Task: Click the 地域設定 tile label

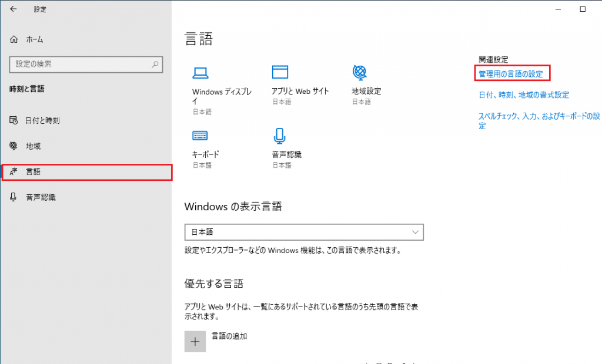Action: pos(366,91)
